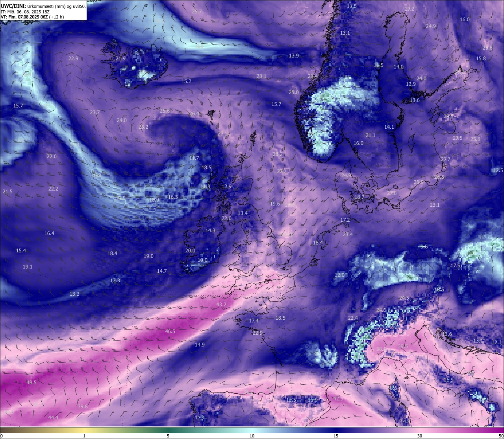The width and height of the screenshot is (504, 439).
Task: Click the 21.9 value over Iceland
Action: 120,58
